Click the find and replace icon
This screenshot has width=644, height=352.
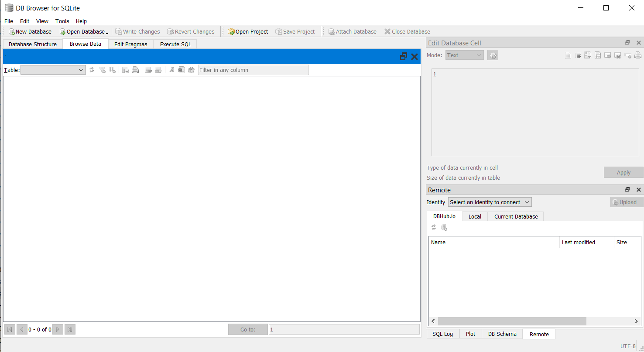pos(182,70)
